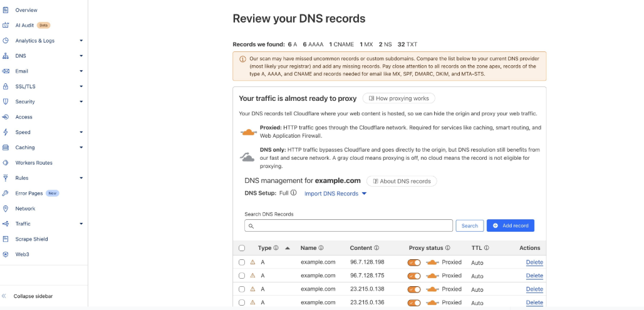Open the Network sidebar item
This screenshot has height=310, width=644.
[x=25, y=209]
